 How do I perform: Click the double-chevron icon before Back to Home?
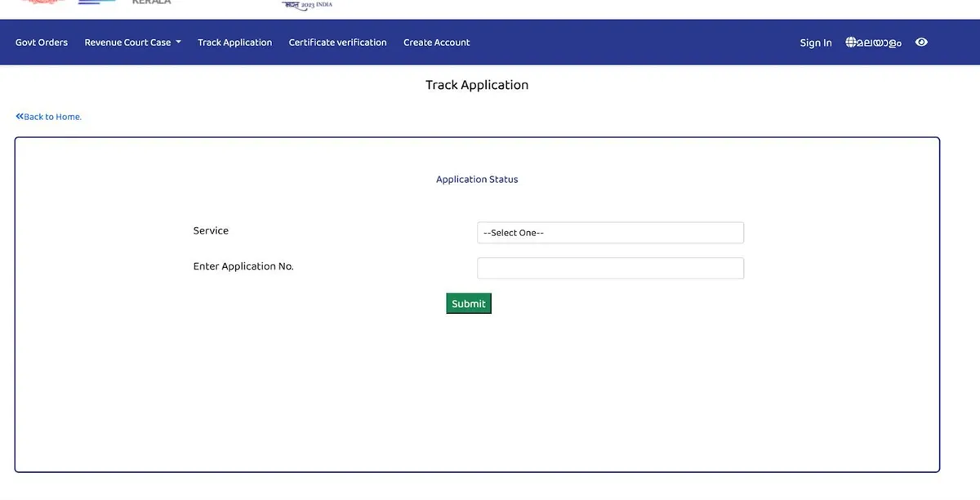(x=19, y=116)
